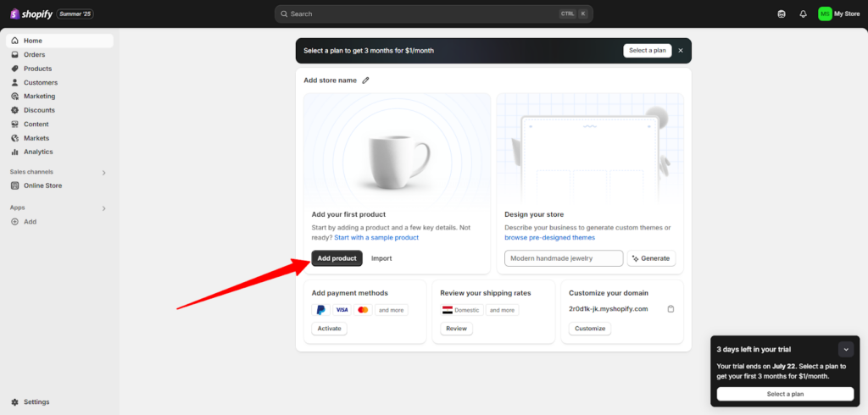The image size is (868, 415).
Task: Click the icon left of the bell
Action: pyautogui.click(x=782, y=14)
